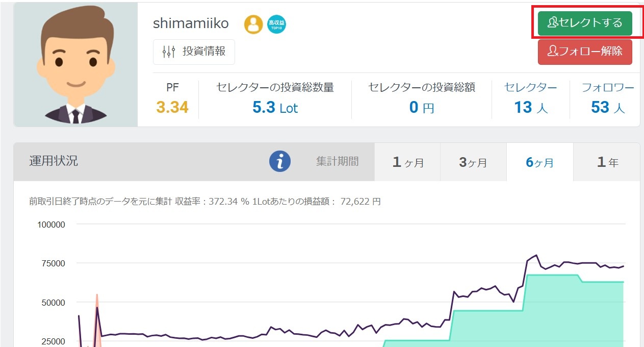Viewport: 644px width, 347px height.
Task: Select the 6ヶ月 period tab
Action: [x=539, y=162]
